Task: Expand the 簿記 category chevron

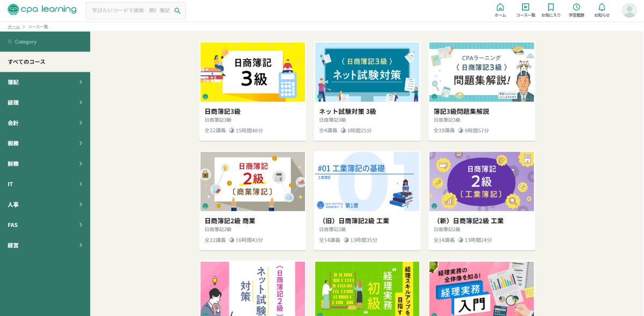Action: coord(80,82)
